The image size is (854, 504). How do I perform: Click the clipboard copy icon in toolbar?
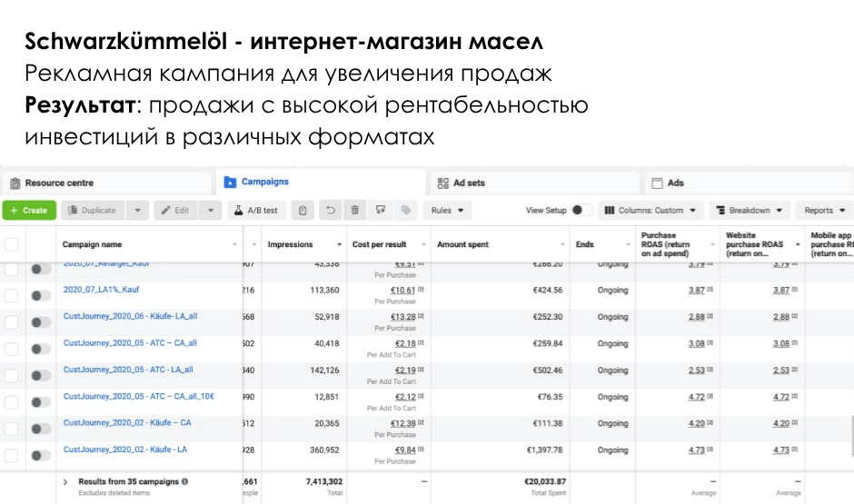[x=303, y=210]
